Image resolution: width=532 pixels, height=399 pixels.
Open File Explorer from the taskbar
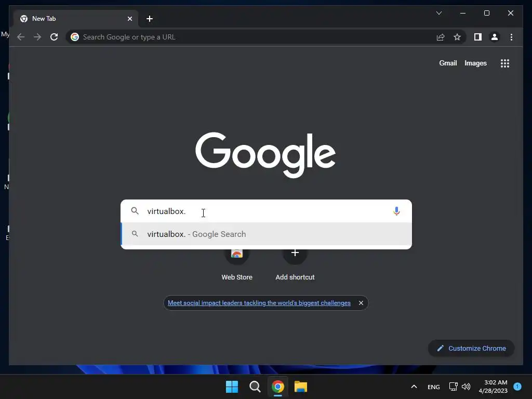pyautogui.click(x=301, y=387)
